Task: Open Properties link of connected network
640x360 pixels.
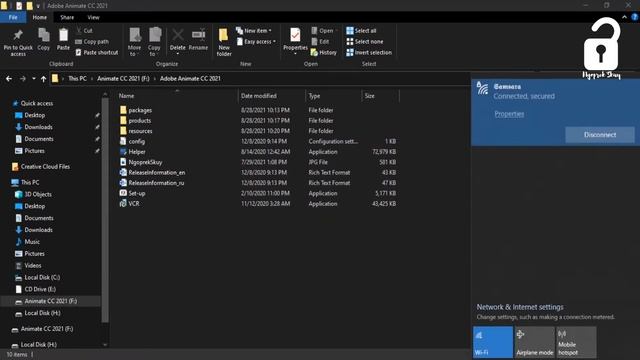Action: click(x=509, y=114)
